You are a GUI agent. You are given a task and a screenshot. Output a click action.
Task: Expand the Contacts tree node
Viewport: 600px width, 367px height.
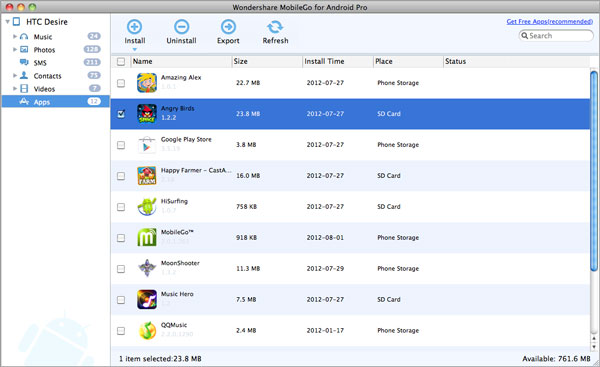tap(15, 76)
